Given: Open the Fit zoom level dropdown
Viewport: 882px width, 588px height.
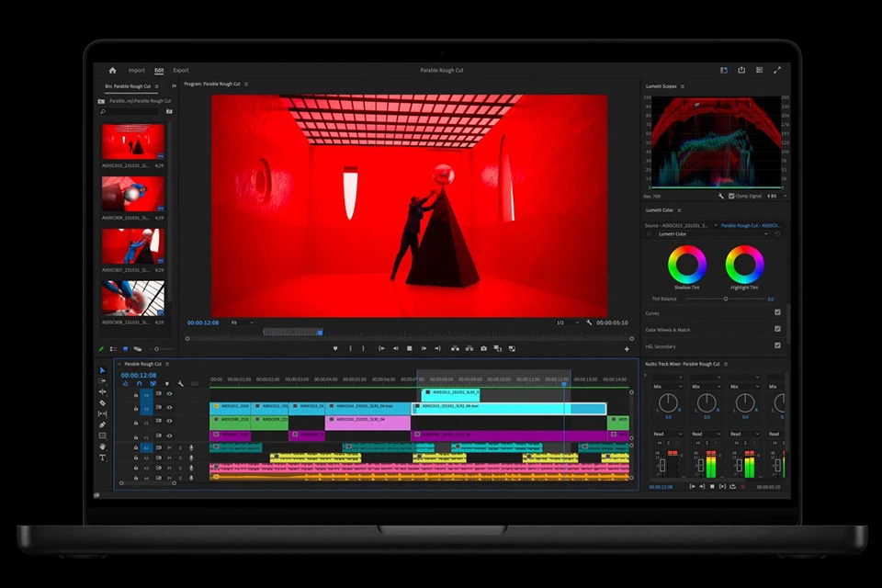Looking at the screenshot, I should [242, 322].
